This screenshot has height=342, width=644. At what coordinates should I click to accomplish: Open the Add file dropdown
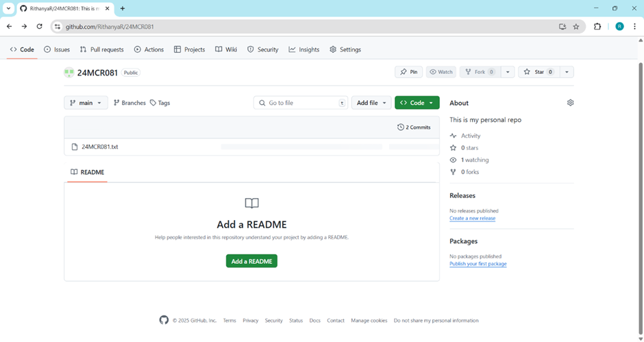click(x=371, y=103)
